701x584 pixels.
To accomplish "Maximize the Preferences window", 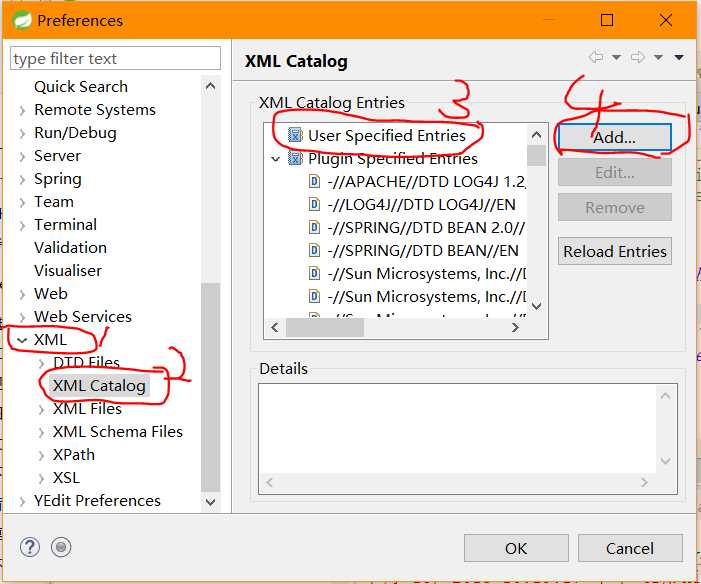I will pyautogui.click(x=607, y=20).
